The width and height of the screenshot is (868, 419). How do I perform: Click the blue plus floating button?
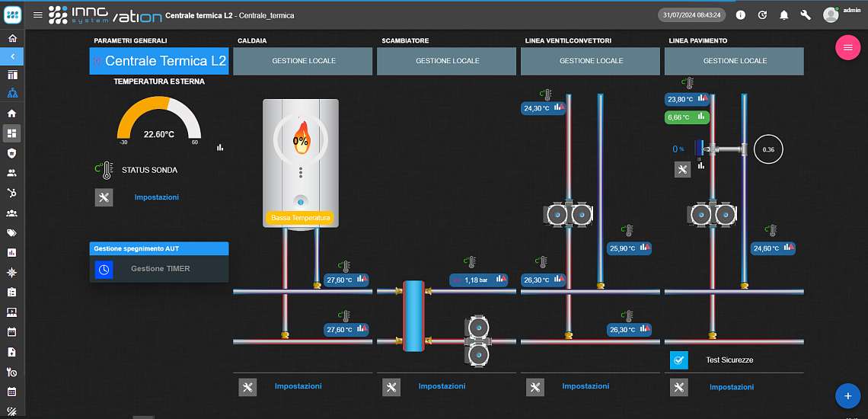tap(847, 395)
